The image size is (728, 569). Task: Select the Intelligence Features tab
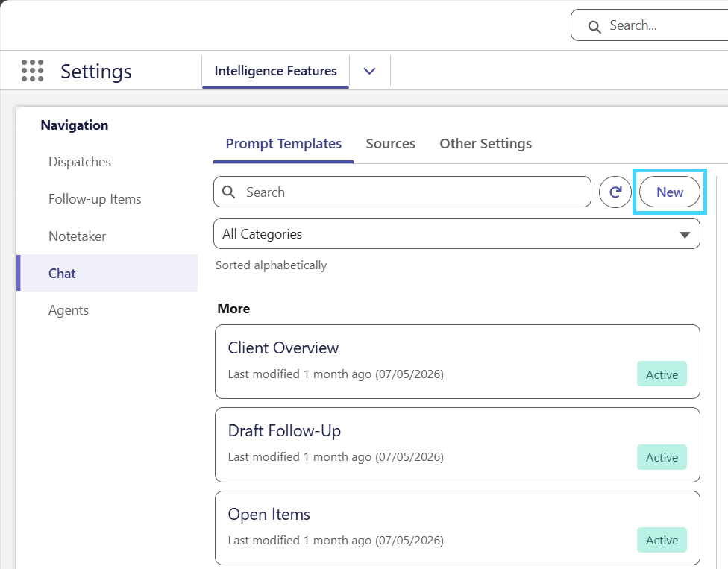click(x=275, y=71)
